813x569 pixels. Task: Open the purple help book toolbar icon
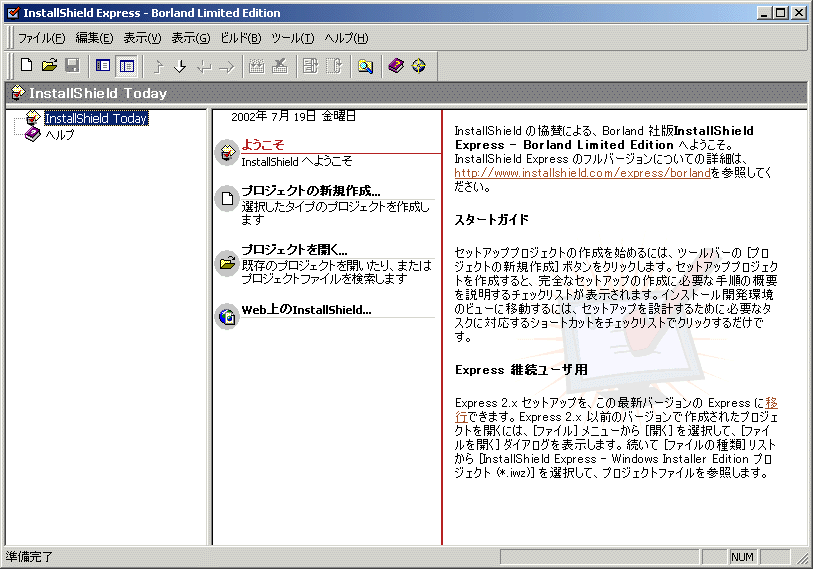coord(396,66)
